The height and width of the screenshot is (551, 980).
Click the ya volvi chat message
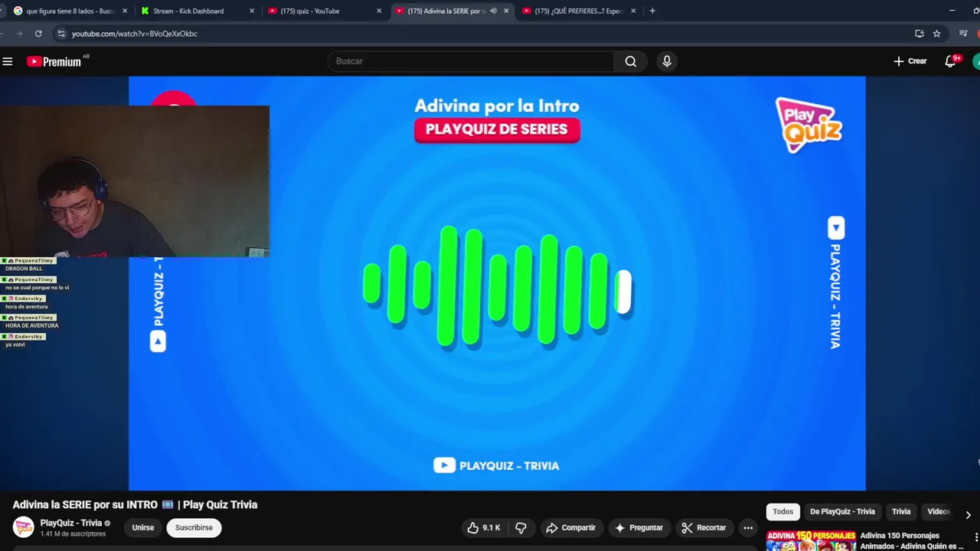click(15, 345)
